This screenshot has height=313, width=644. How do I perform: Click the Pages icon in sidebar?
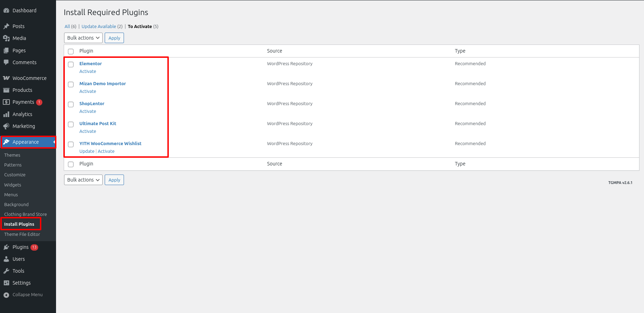[6, 50]
